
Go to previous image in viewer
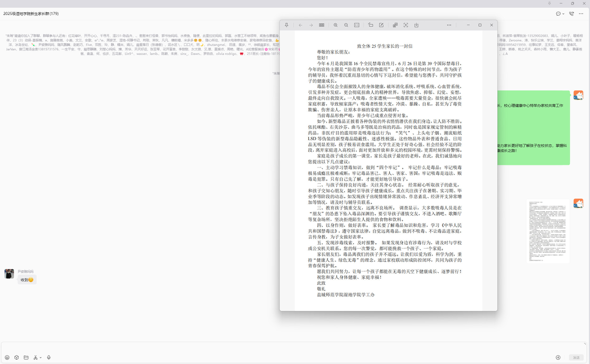pyautogui.click(x=300, y=25)
